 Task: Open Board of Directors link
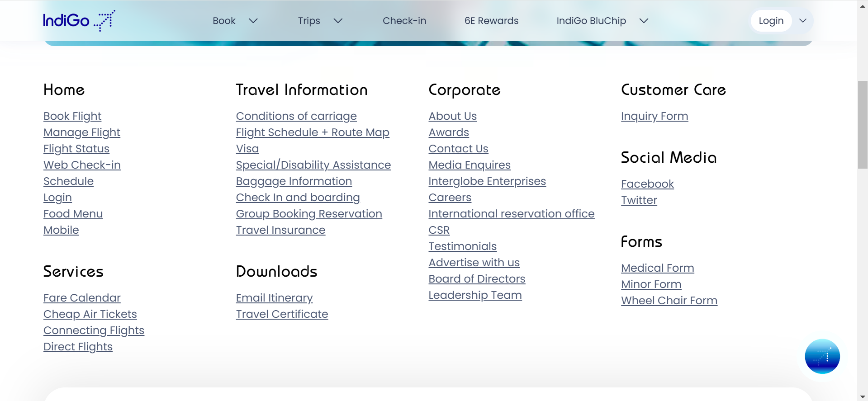tap(477, 279)
